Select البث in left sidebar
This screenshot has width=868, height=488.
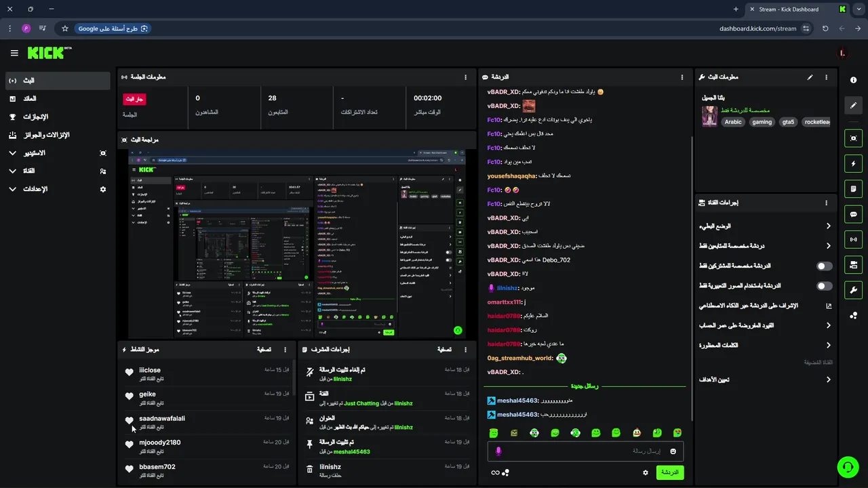pos(57,81)
